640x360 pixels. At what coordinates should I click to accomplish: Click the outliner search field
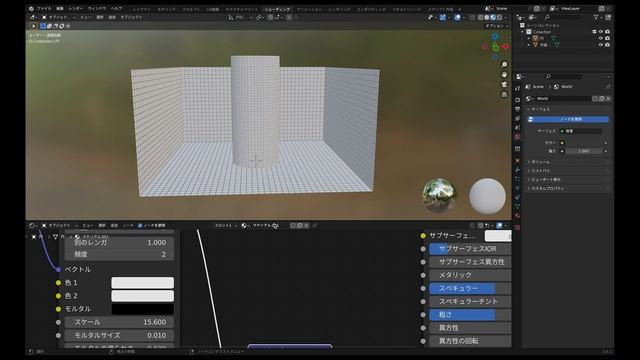click(563, 17)
